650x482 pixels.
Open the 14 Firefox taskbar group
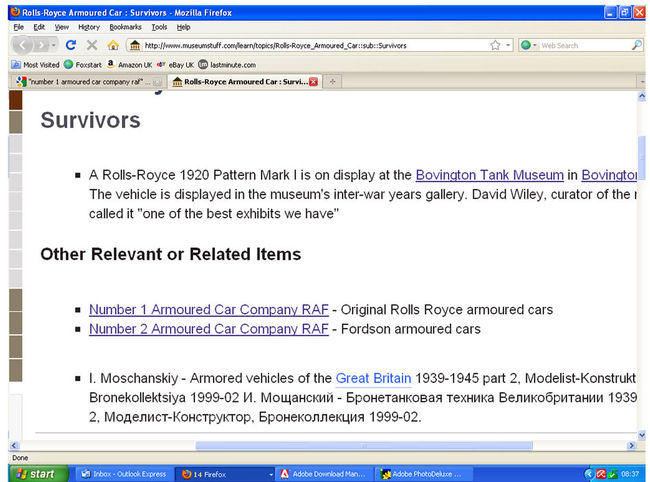225,474
